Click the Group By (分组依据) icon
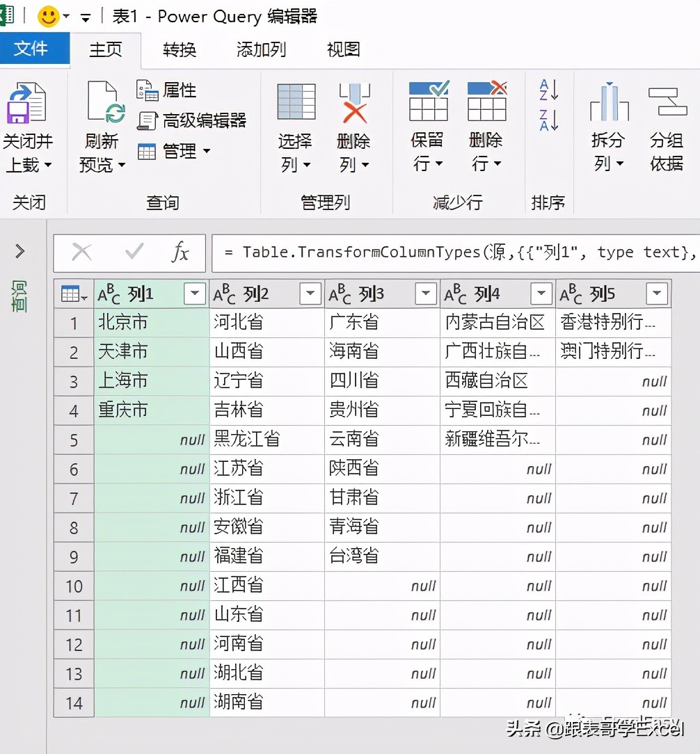700x754 pixels. point(667,101)
